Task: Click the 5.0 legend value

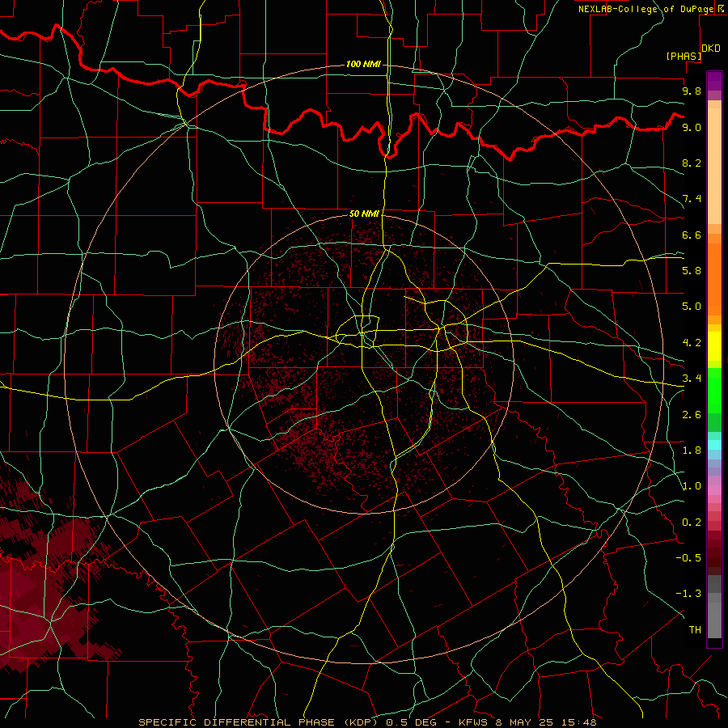Action: click(692, 307)
